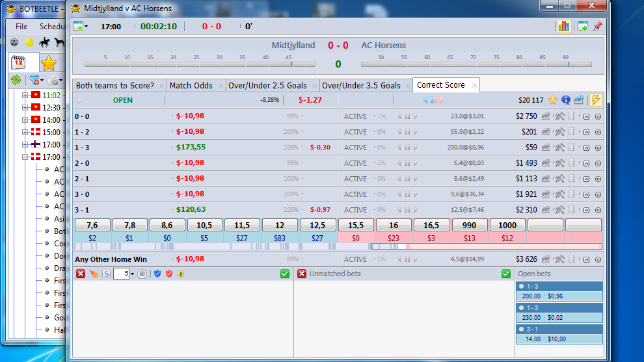
Task: Select the Over/Under 2.5 Goals tab
Action: pos(267,85)
